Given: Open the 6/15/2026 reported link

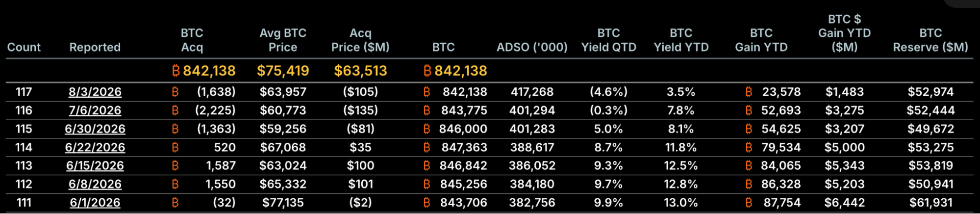Looking at the screenshot, I should point(95,166).
